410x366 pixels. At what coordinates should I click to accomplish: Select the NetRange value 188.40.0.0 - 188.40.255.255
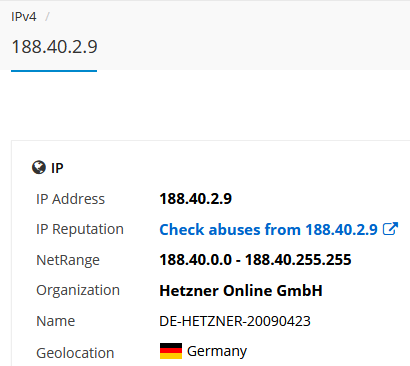pyautogui.click(x=255, y=260)
